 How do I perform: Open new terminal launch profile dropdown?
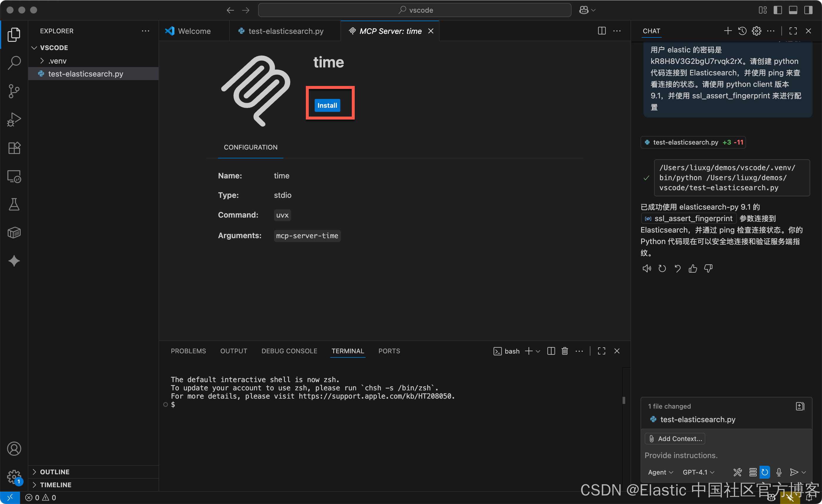click(x=538, y=351)
